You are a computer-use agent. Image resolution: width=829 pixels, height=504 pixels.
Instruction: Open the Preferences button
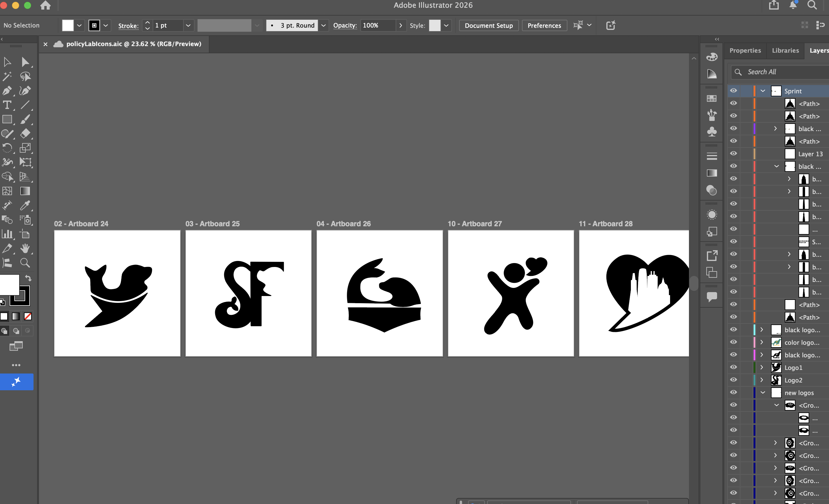point(544,25)
